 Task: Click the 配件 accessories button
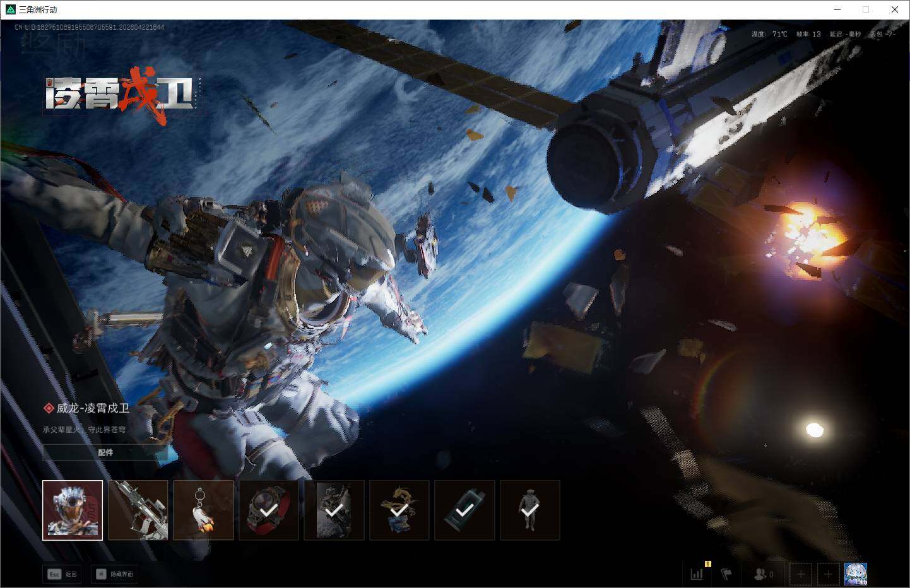[x=105, y=452]
